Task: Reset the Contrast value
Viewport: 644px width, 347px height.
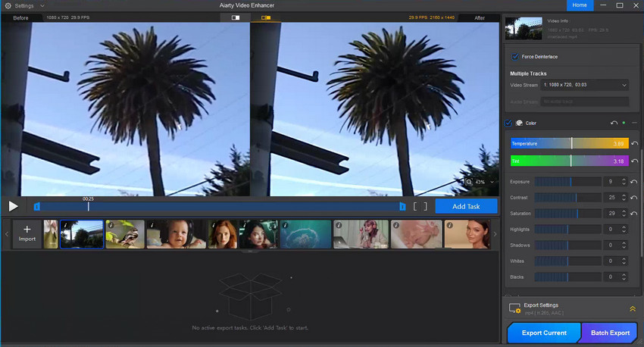Action: (x=633, y=198)
